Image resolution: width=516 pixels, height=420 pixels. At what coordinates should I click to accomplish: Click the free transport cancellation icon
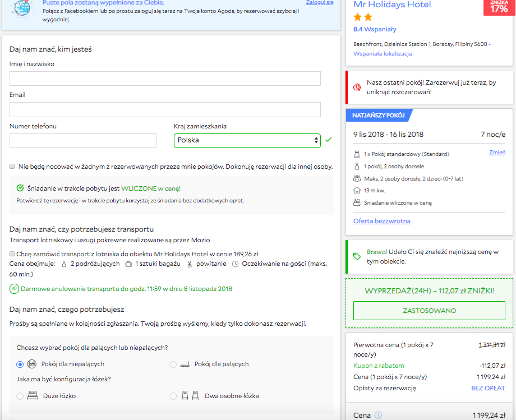coord(14,289)
